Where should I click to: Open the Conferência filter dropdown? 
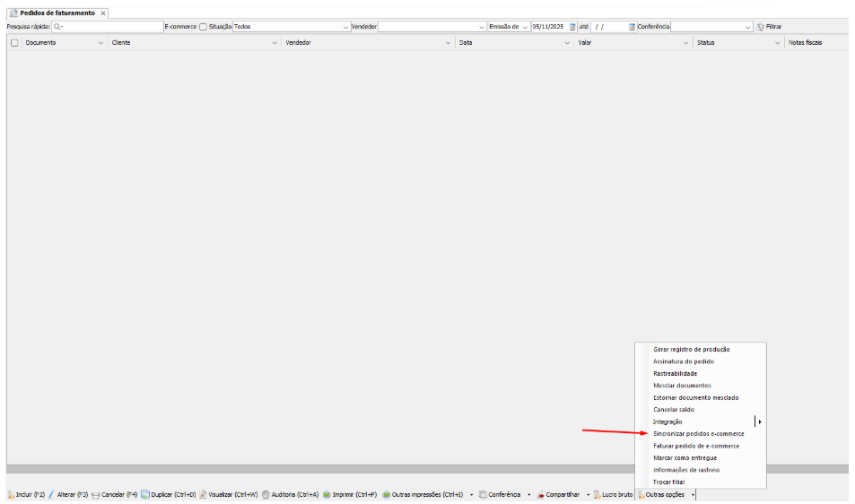pyautogui.click(x=748, y=27)
